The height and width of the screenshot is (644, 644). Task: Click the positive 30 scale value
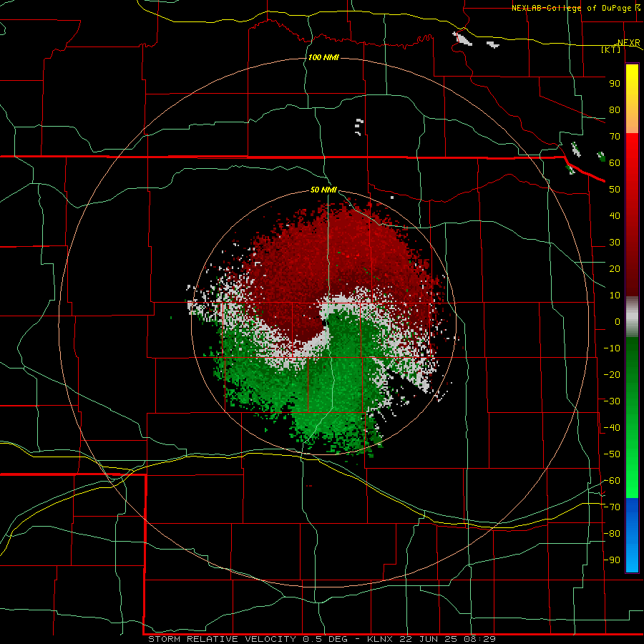(x=615, y=243)
